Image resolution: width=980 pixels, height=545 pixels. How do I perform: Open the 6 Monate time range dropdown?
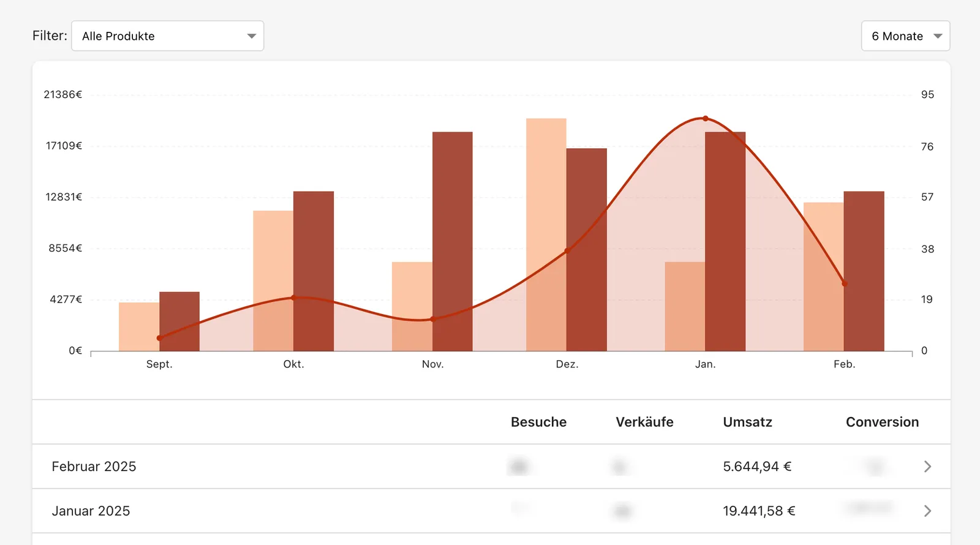tap(905, 36)
